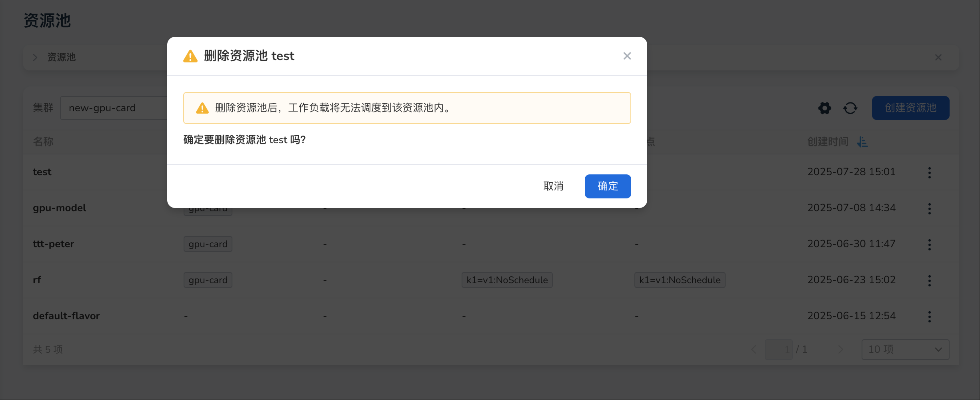Close the delete dialog with X
Viewport: 980px width, 400px height.
coord(627,56)
